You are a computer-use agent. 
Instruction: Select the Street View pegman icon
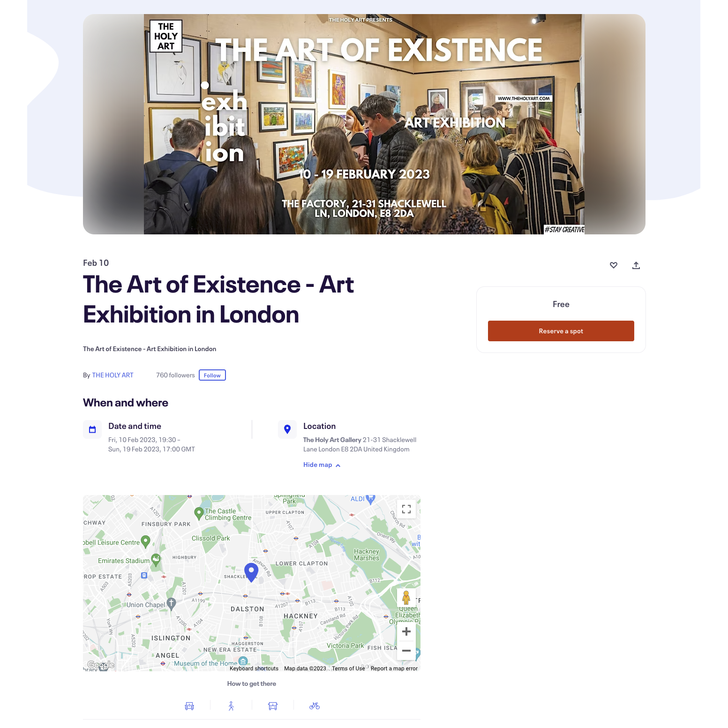(x=406, y=598)
